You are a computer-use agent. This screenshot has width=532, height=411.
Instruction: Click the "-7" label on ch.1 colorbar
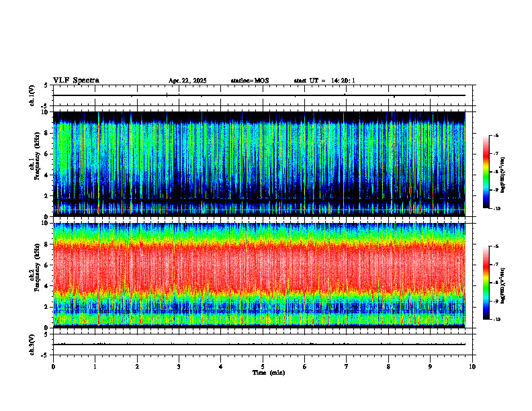(x=496, y=154)
